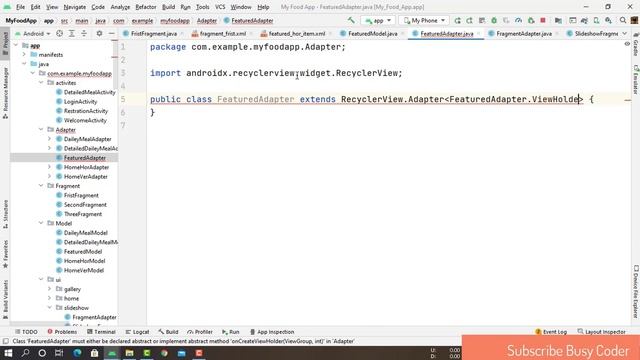The image size is (640, 360).
Task: Click FeaturedAdapter class name in editor
Action: pyautogui.click(x=256, y=99)
